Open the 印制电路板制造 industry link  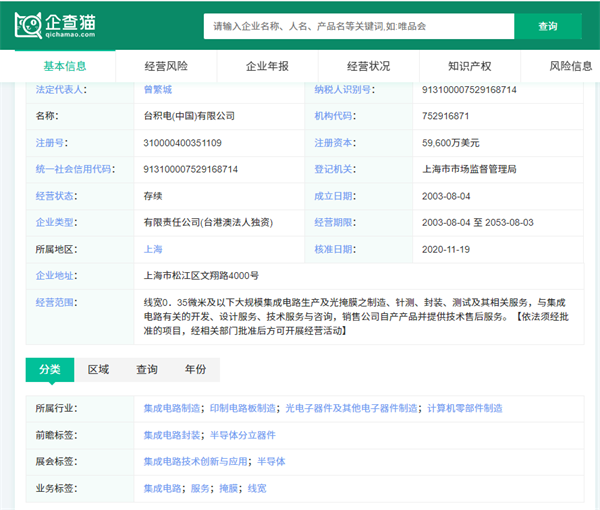coord(243,408)
